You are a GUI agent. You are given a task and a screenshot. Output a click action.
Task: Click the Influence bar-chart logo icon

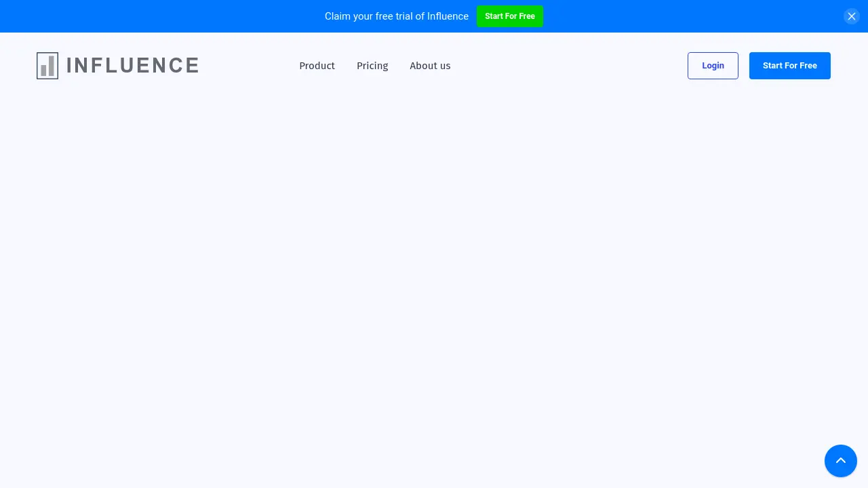47,66
